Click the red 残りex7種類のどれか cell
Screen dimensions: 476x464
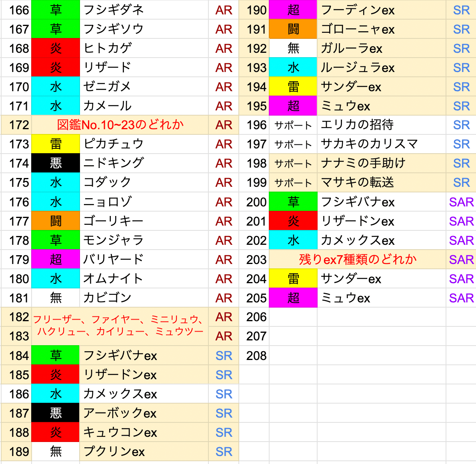[x=358, y=260]
